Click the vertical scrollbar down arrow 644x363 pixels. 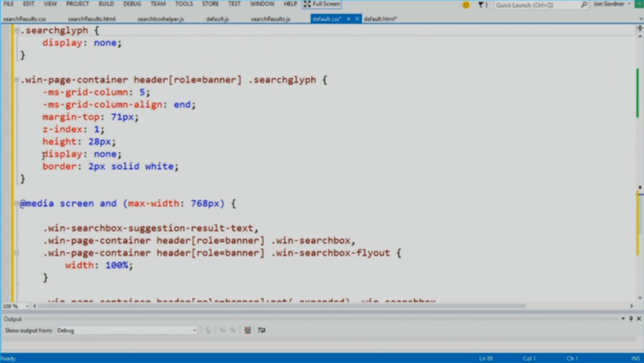pyautogui.click(x=640, y=298)
